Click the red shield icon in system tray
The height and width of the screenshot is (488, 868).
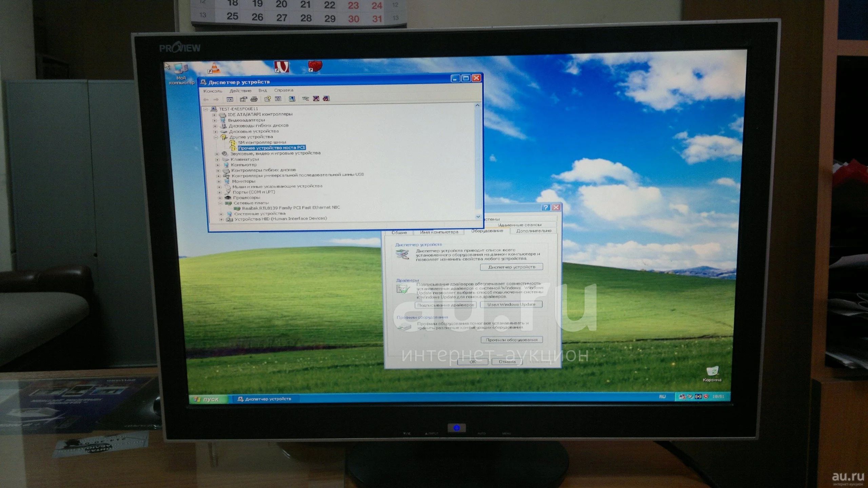point(706,396)
